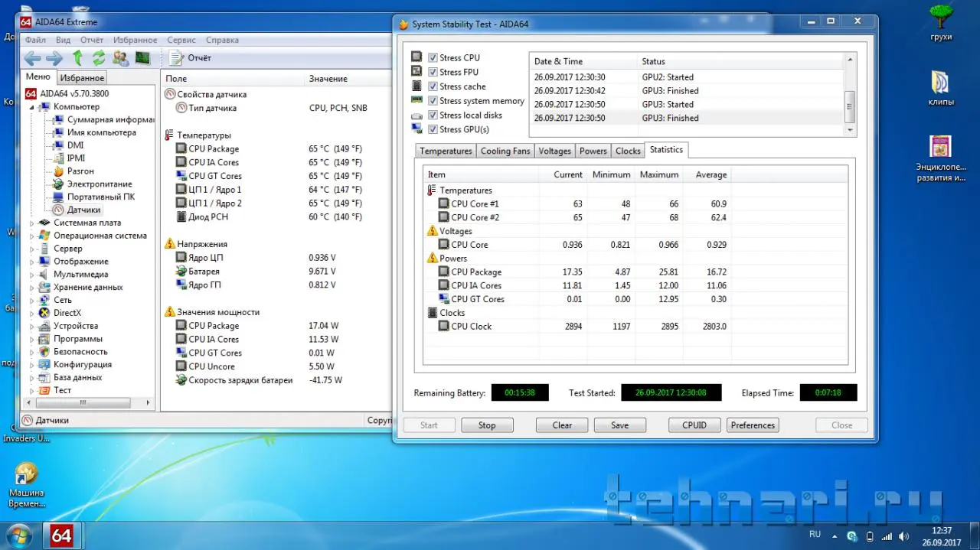Image resolution: width=980 pixels, height=550 pixels.
Task: Click the Back arrow in AIDA64 toolbar
Action: (x=32, y=58)
